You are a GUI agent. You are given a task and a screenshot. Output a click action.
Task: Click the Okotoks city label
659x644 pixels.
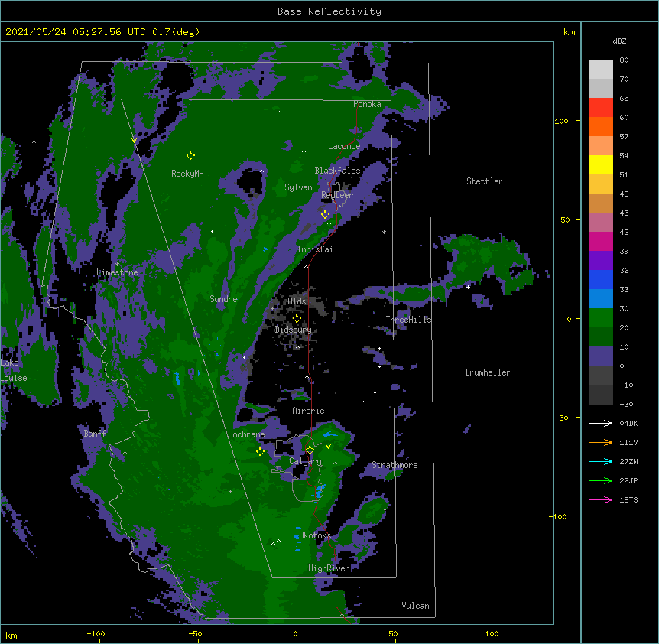click(315, 535)
